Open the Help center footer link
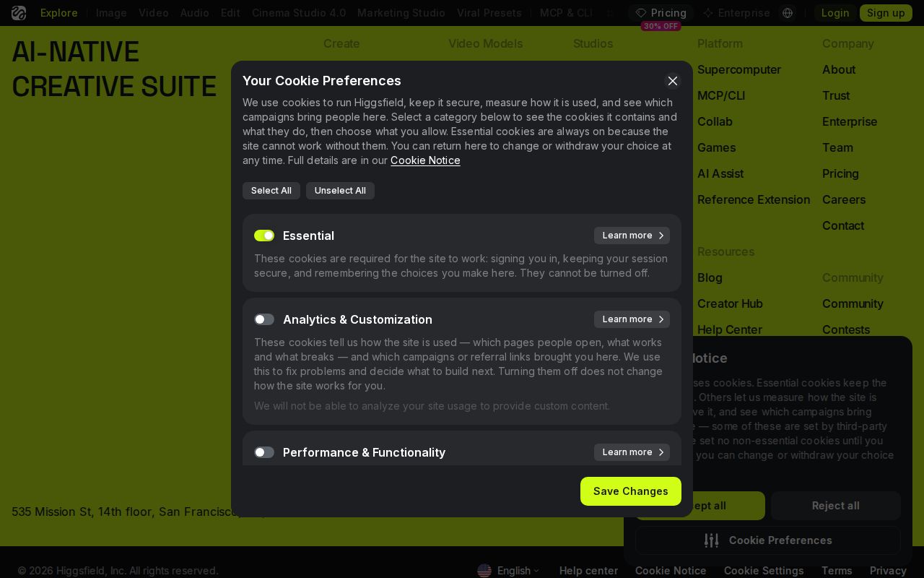The image size is (924, 578). 588,571
